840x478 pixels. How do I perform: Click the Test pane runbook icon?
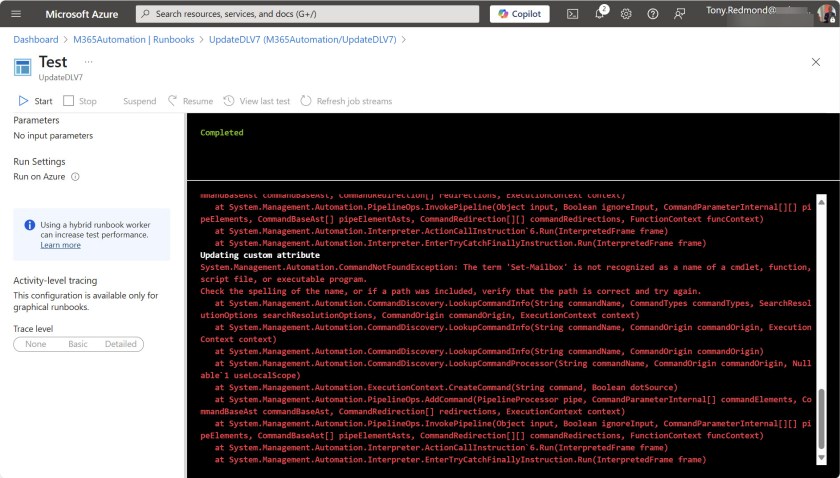(x=22, y=68)
